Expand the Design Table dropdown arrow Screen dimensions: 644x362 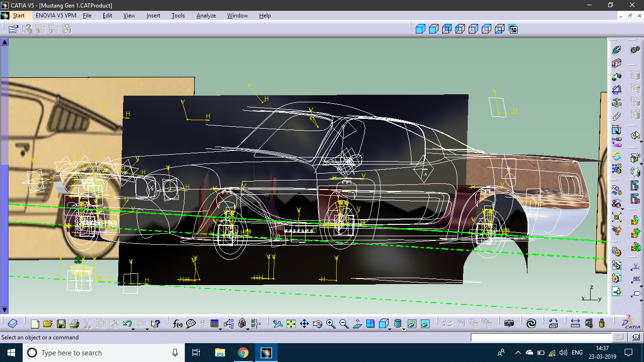221,329
